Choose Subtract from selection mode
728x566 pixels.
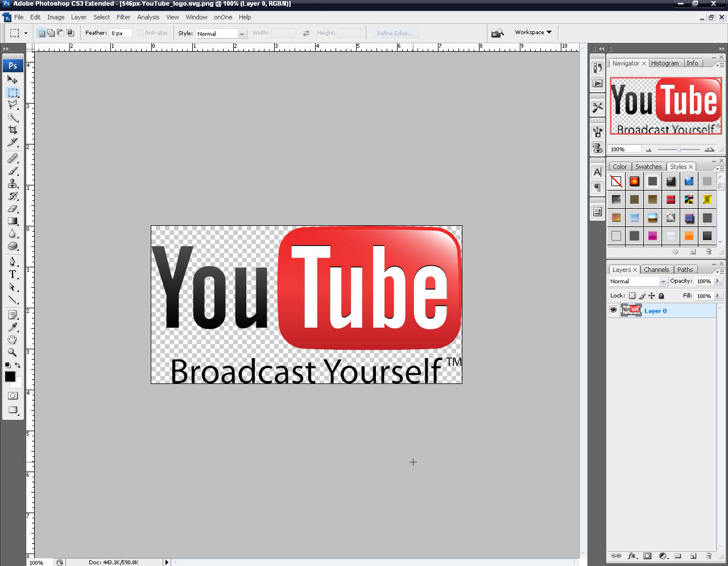[61, 33]
